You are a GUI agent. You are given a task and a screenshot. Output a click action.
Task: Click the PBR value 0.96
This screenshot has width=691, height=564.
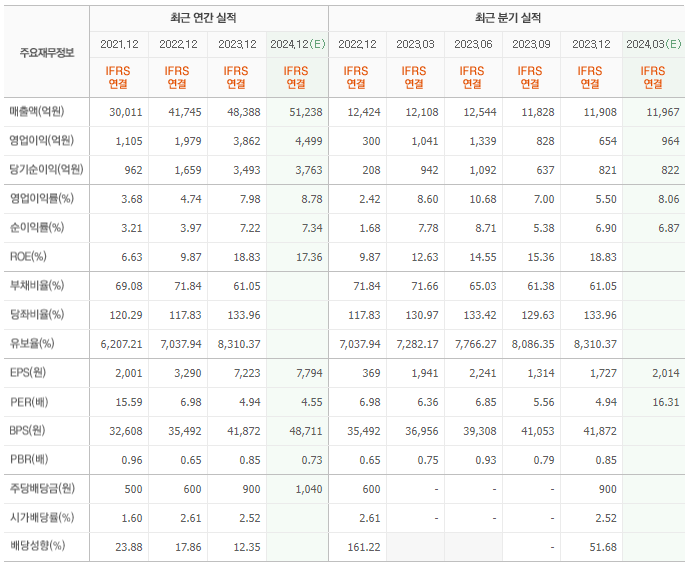click(132, 460)
